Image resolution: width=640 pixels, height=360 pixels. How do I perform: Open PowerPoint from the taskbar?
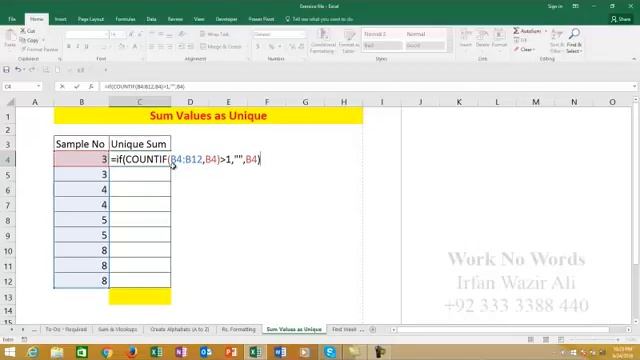(x=231, y=352)
